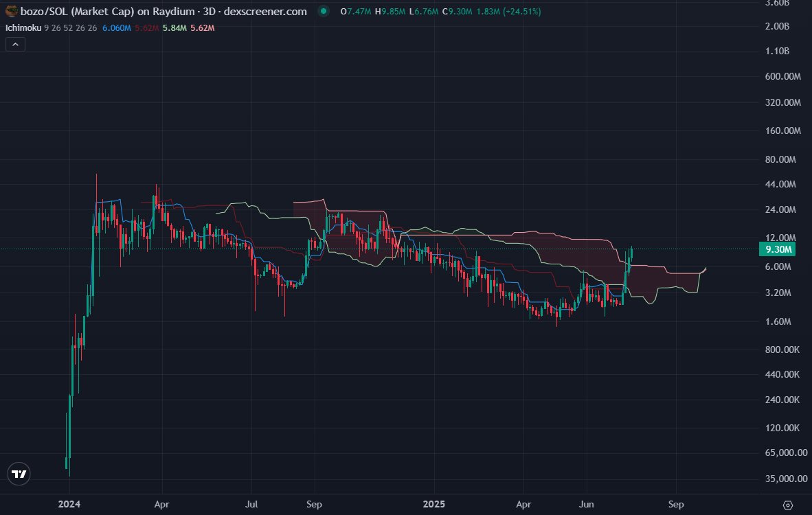The height and width of the screenshot is (515, 812).
Task: Click the Sep 2025 time axis label
Action: (x=676, y=504)
